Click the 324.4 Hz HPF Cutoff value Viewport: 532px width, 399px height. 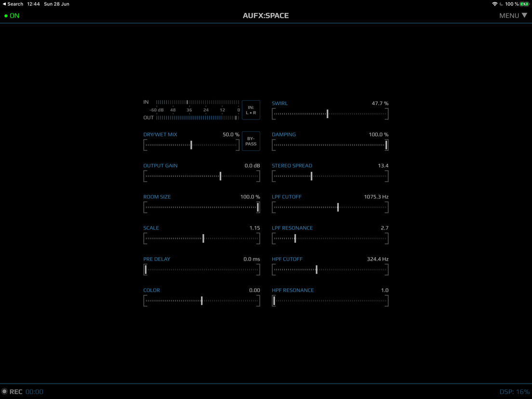[x=378, y=259]
